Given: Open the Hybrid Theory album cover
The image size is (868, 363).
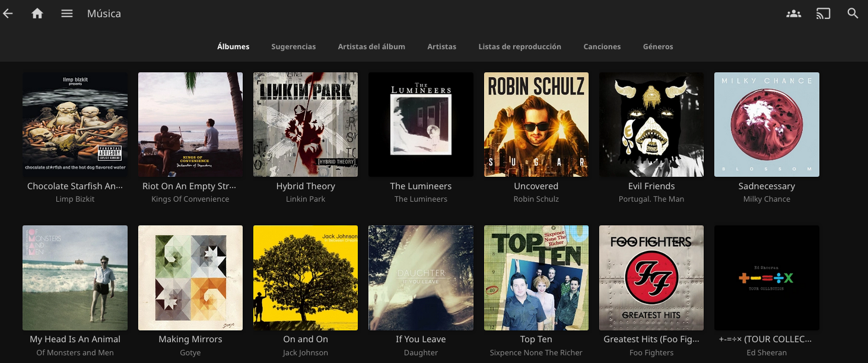Looking at the screenshot, I should pyautogui.click(x=306, y=125).
